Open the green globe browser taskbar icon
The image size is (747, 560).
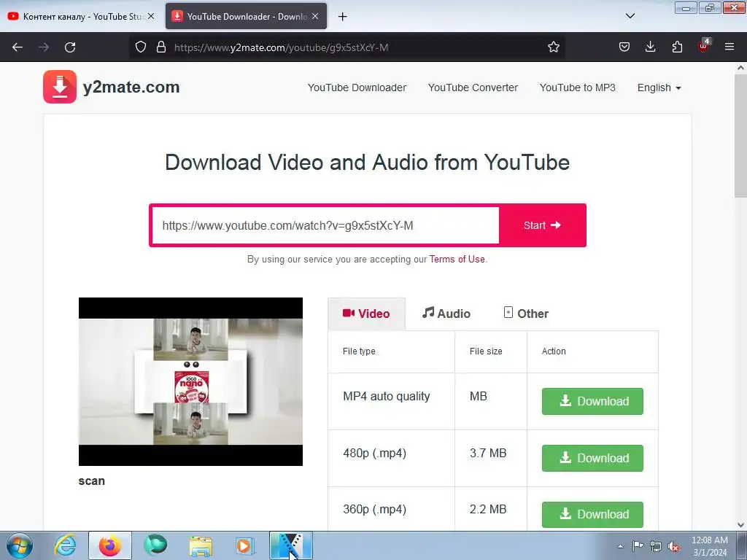coord(155,545)
